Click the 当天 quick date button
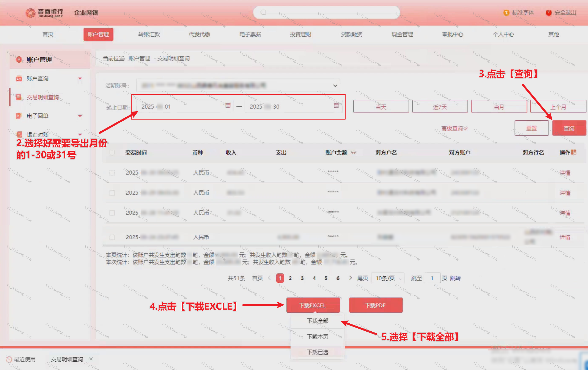The image size is (588, 370). [381, 107]
